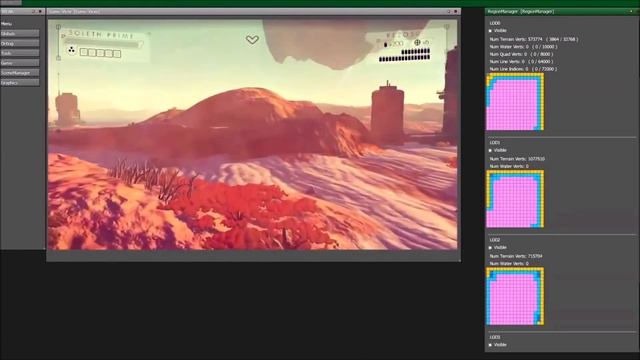Click the pin icon on the left menu panel title
The height and width of the screenshot is (360, 640).
[34, 11]
